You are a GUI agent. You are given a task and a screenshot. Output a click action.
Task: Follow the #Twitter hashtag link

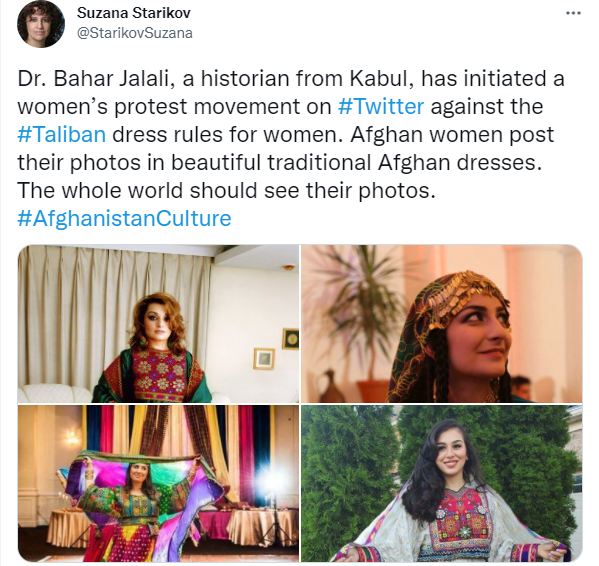(381, 106)
